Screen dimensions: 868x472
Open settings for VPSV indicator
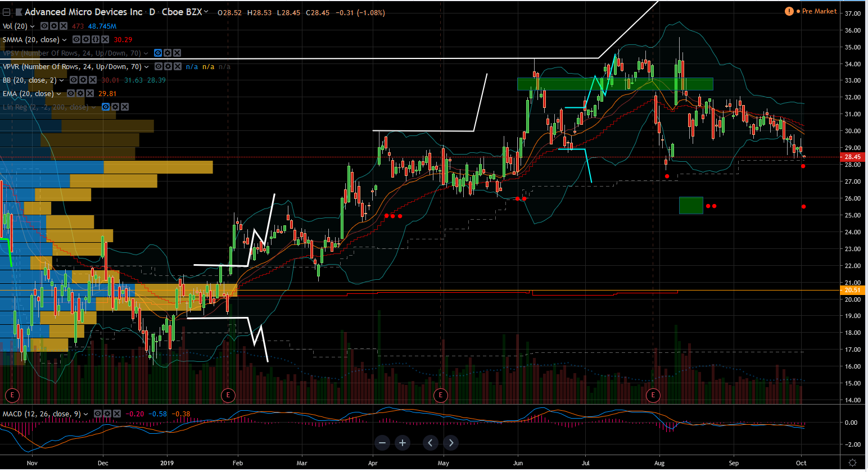click(168, 53)
